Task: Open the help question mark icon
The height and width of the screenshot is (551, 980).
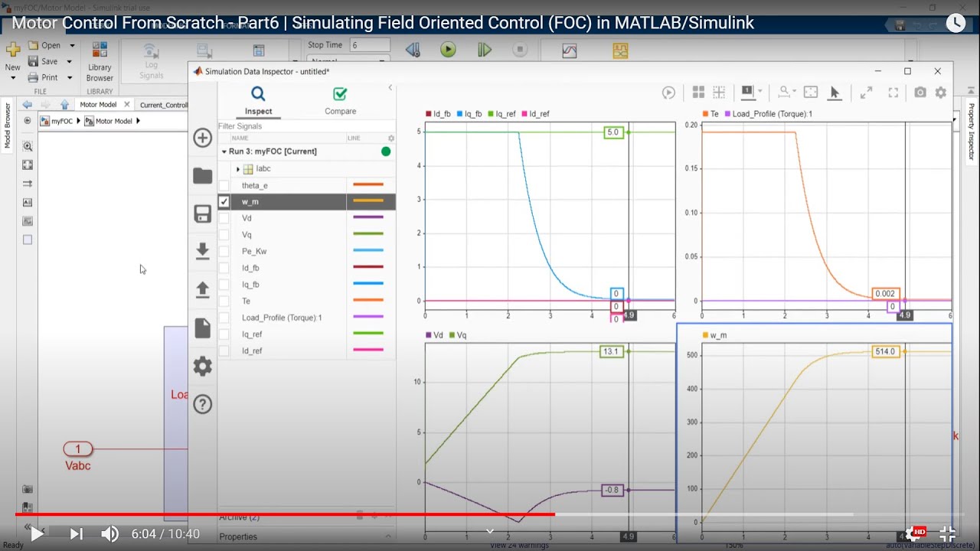Action: coord(202,404)
